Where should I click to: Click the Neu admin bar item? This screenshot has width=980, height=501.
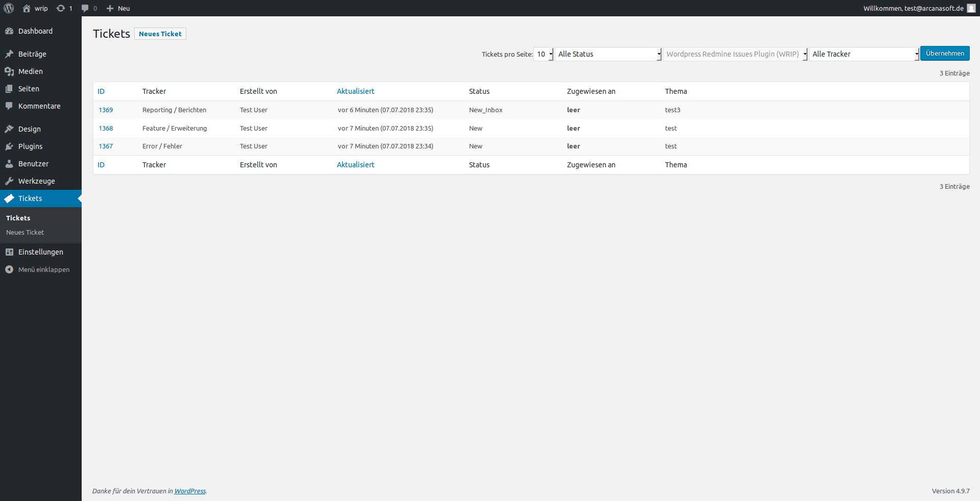[x=118, y=8]
